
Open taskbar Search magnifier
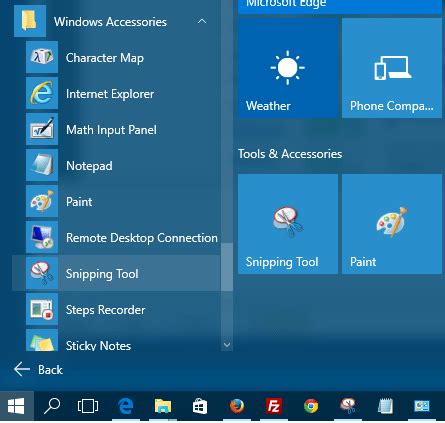[52, 406]
